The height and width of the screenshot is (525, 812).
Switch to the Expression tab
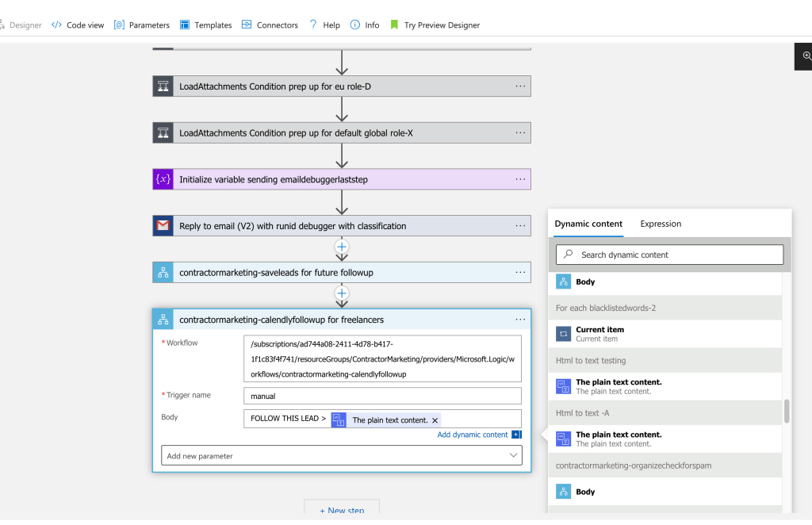[661, 224]
